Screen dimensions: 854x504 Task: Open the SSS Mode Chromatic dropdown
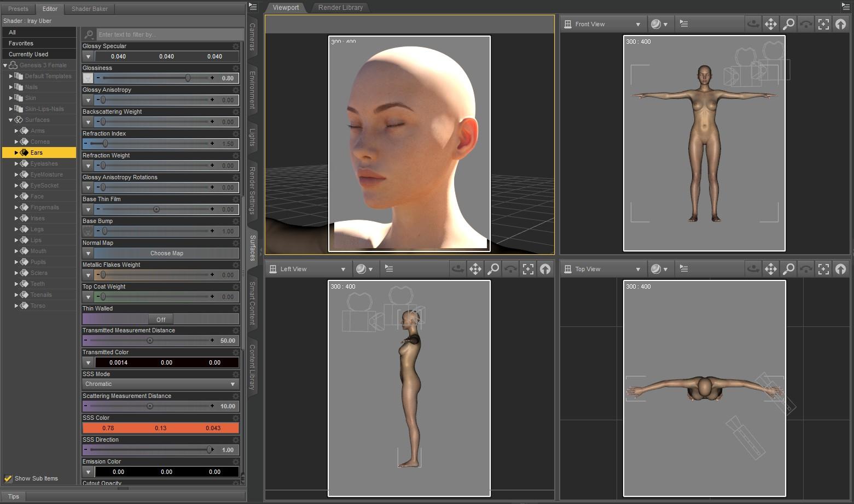pyautogui.click(x=160, y=384)
